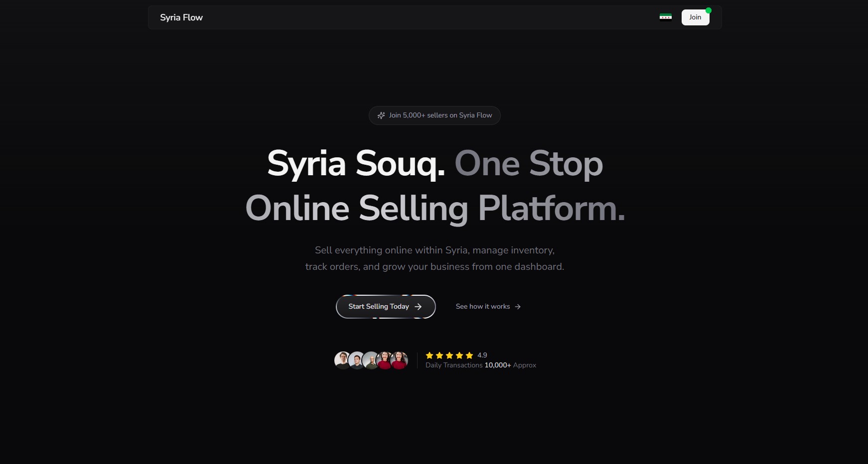This screenshot has width=868, height=464.
Task: Click the sparkle icon in the sellers badge
Action: click(381, 116)
